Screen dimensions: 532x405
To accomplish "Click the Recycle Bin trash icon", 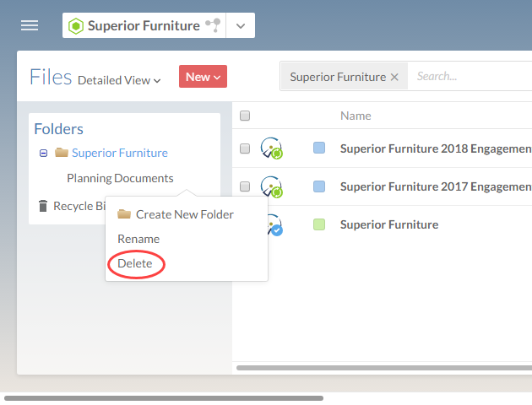I will pyautogui.click(x=43, y=206).
